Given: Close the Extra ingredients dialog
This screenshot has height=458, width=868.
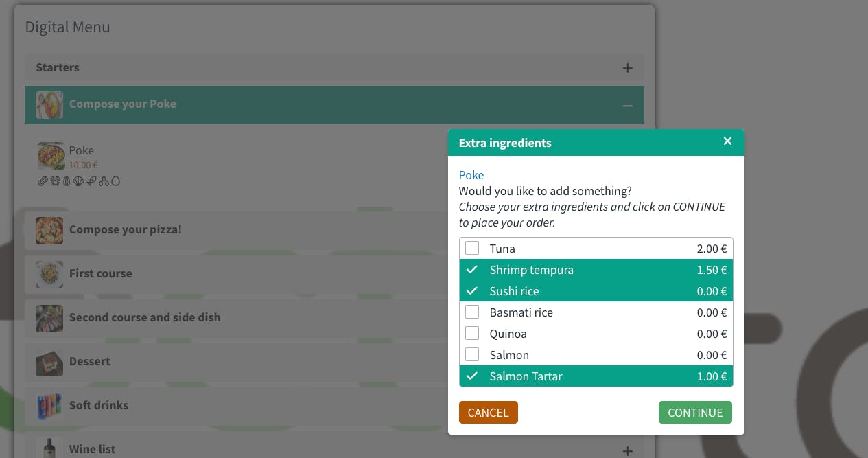Looking at the screenshot, I should pos(727,141).
